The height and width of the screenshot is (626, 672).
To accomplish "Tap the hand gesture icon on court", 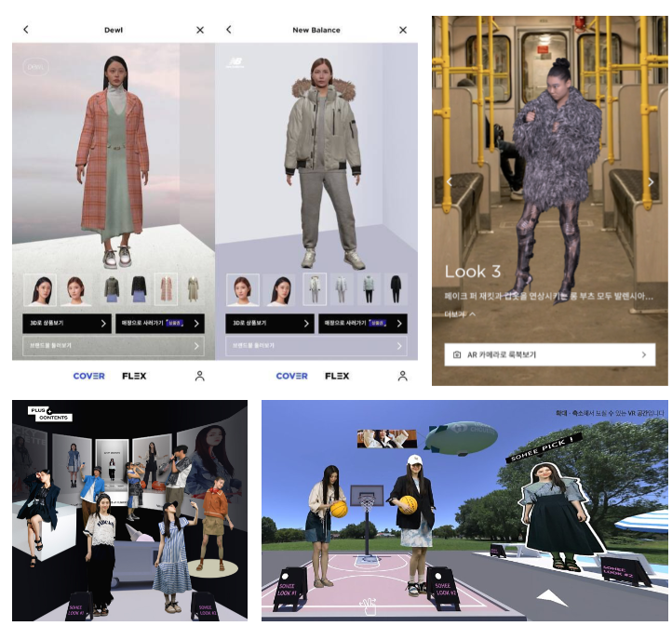I will pos(369,607).
